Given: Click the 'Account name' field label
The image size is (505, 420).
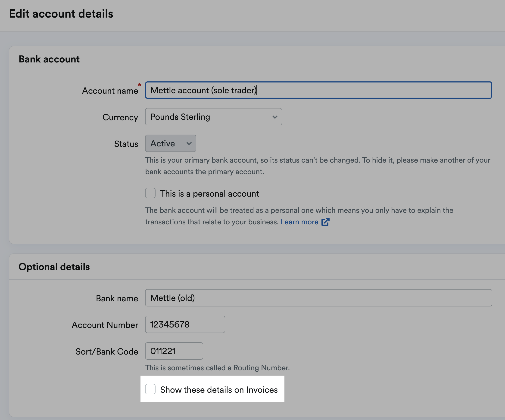Looking at the screenshot, I should pos(110,91).
